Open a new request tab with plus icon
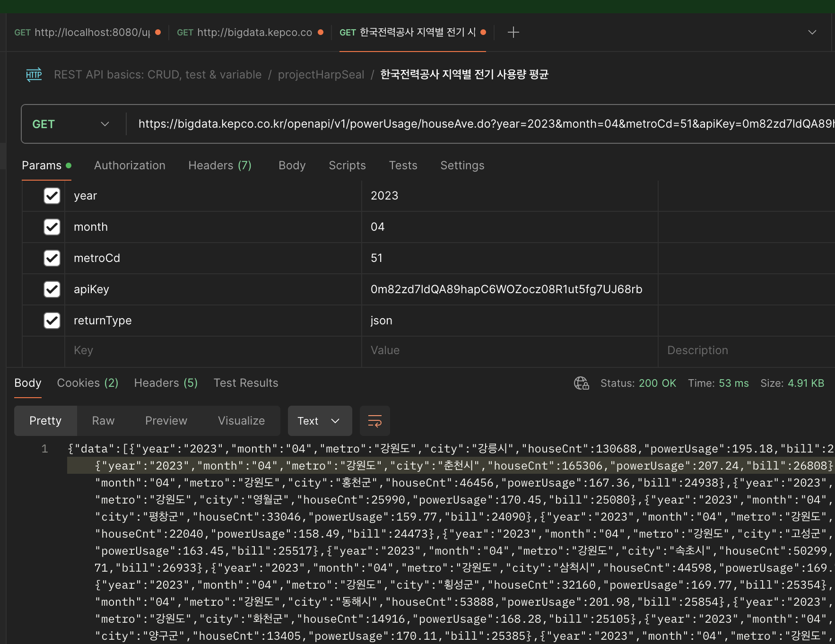The image size is (835, 644). tap(513, 32)
